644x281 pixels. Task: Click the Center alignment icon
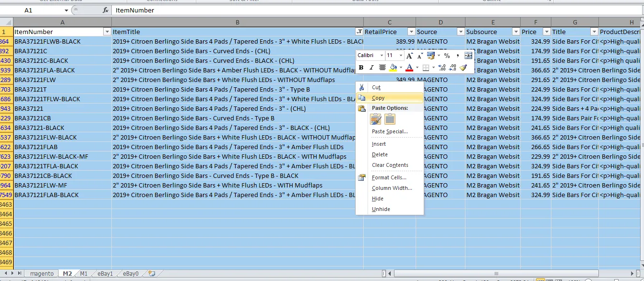pos(382,68)
